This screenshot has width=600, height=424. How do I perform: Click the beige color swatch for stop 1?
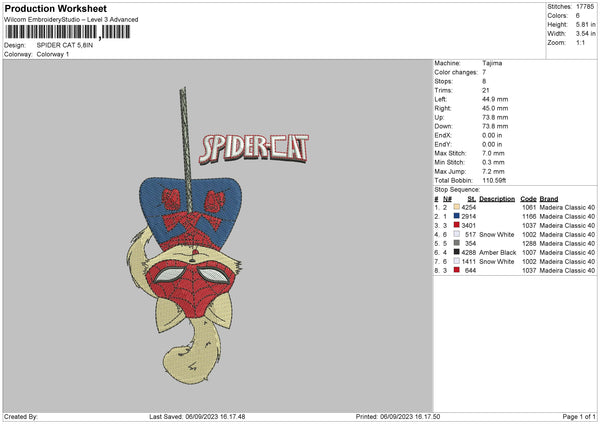455,207
